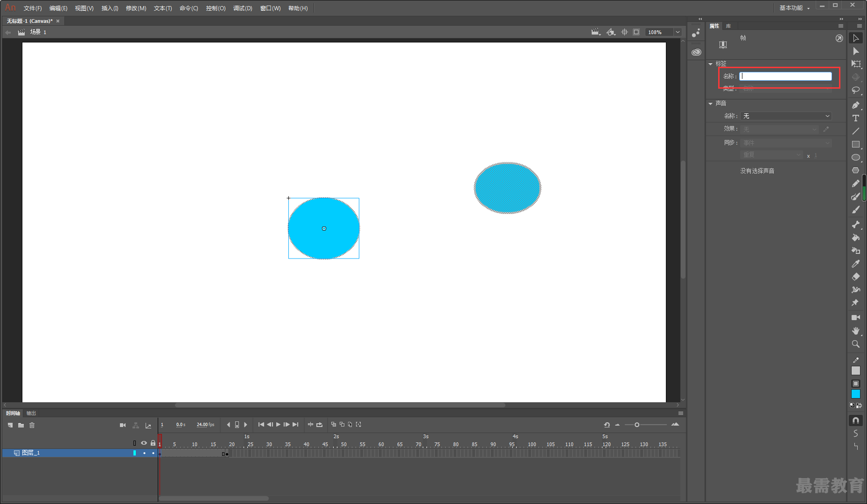Open the Creative Cloud Libraries panel

click(696, 52)
